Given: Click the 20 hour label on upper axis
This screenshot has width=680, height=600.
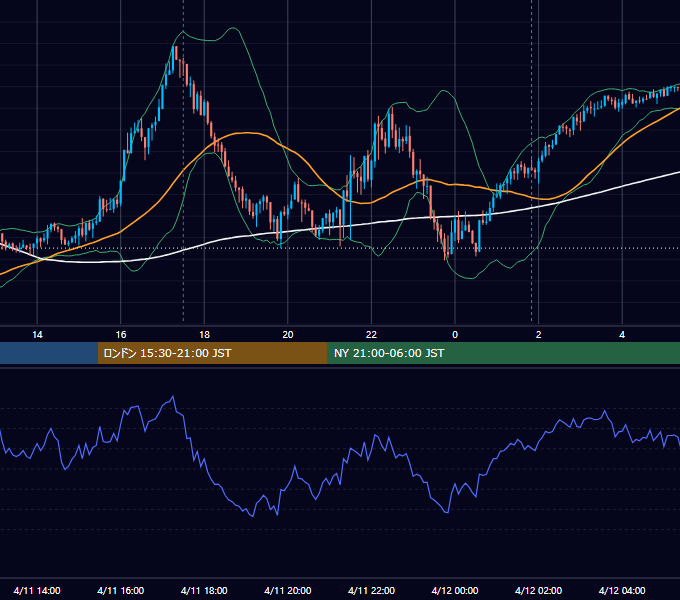Looking at the screenshot, I should pyautogui.click(x=288, y=335).
